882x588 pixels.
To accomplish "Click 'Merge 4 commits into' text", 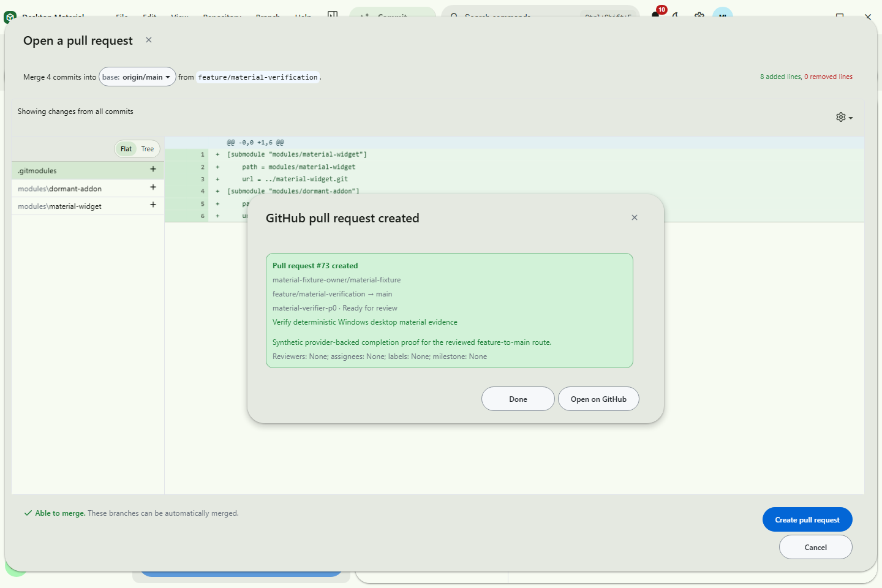I will tap(59, 77).
